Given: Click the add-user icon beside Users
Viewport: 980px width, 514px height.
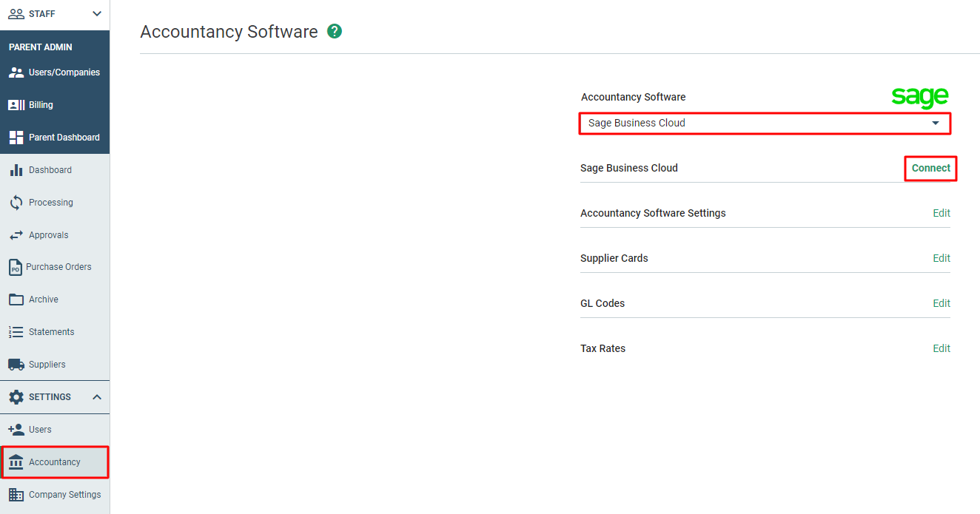Looking at the screenshot, I should [16, 430].
